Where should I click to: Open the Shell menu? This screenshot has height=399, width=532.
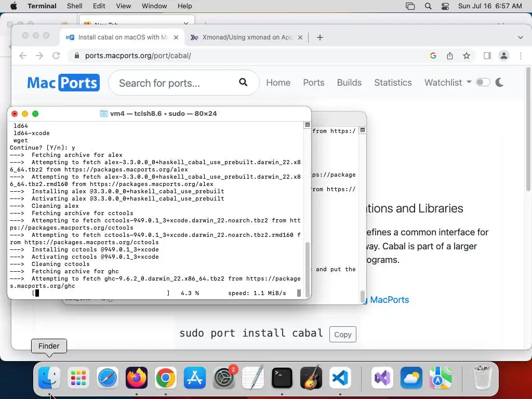tap(75, 6)
